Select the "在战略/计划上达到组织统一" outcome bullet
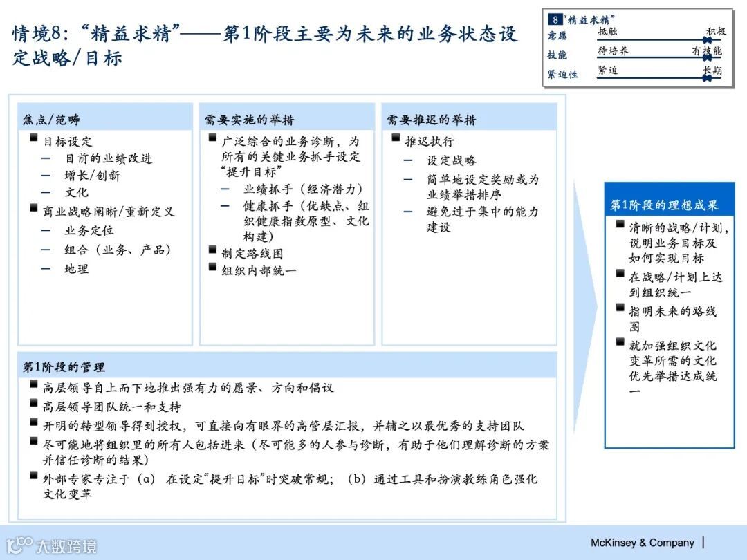Screen dimensions: 747x560 (x=676, y=285)
